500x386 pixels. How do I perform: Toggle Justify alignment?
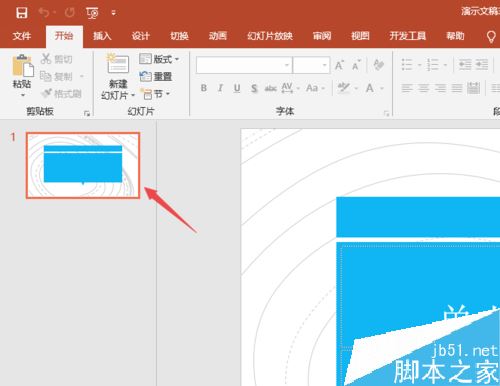pos(457,88)
